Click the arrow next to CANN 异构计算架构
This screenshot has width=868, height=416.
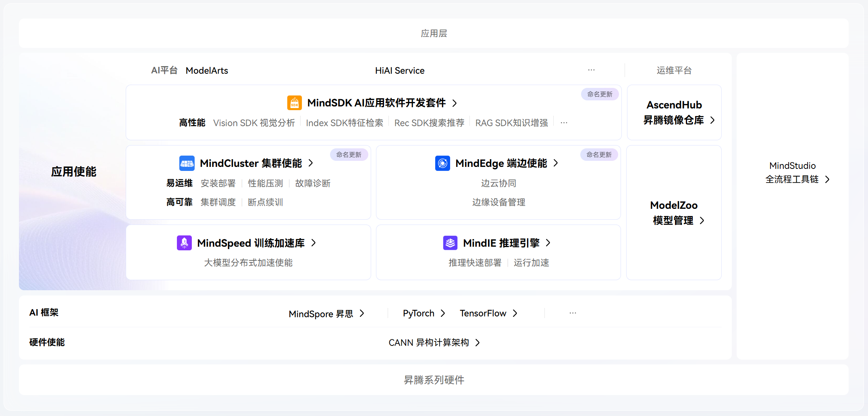click(x=478, y=343)
